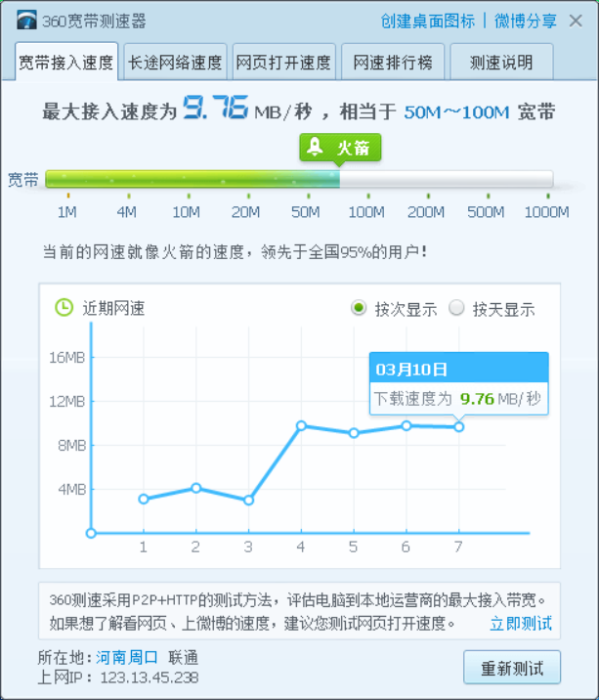Image resolution: width=599 pixels, height=700 pixels.
Task: Click the 1000M scale label
Action: [x=547, y=211]
